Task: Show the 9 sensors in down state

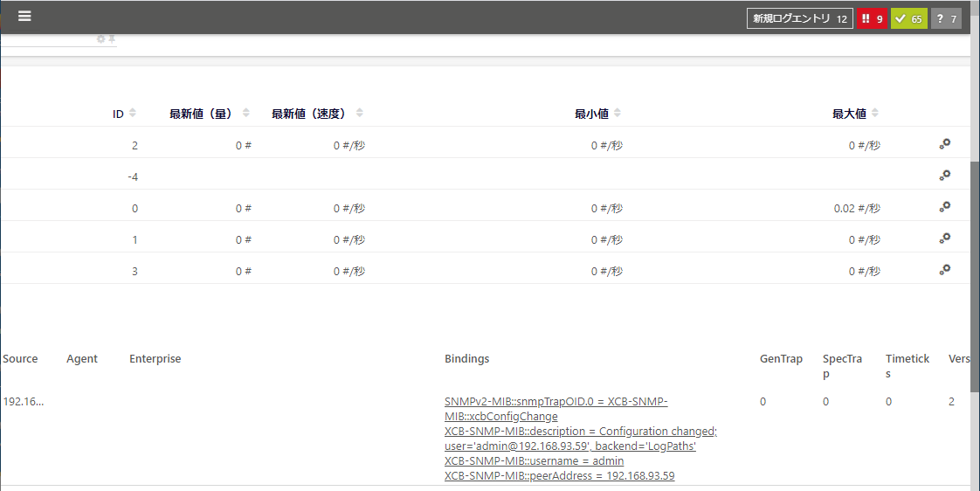Action: (x=872, y=18)
